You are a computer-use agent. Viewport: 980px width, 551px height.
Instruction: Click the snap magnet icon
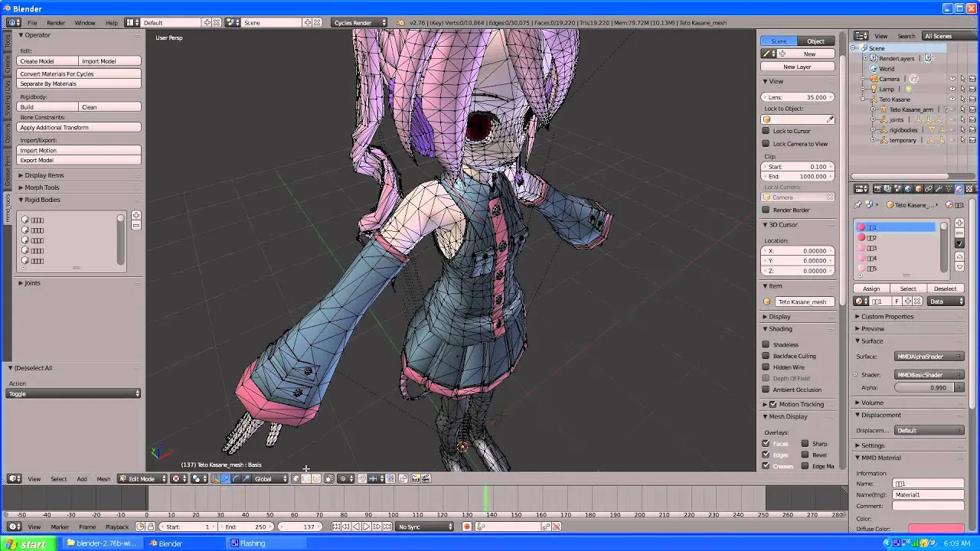pos(362,478)
